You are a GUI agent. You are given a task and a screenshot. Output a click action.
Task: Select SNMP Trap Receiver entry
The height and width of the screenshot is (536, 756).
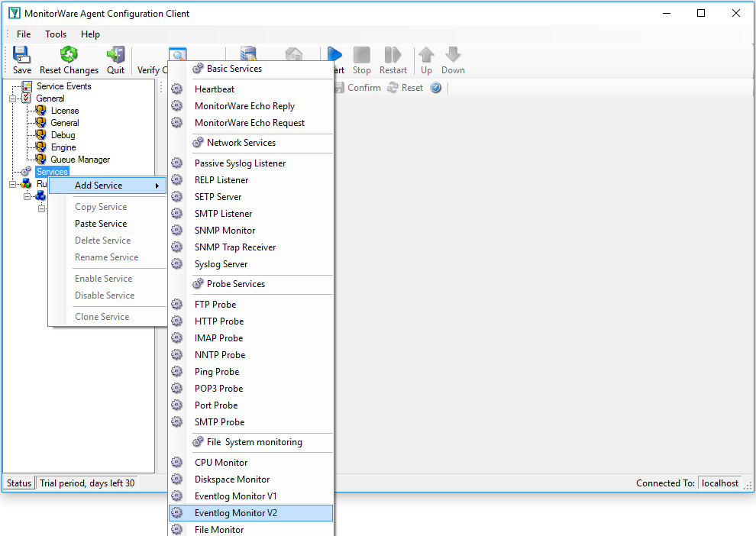point(250,247)
